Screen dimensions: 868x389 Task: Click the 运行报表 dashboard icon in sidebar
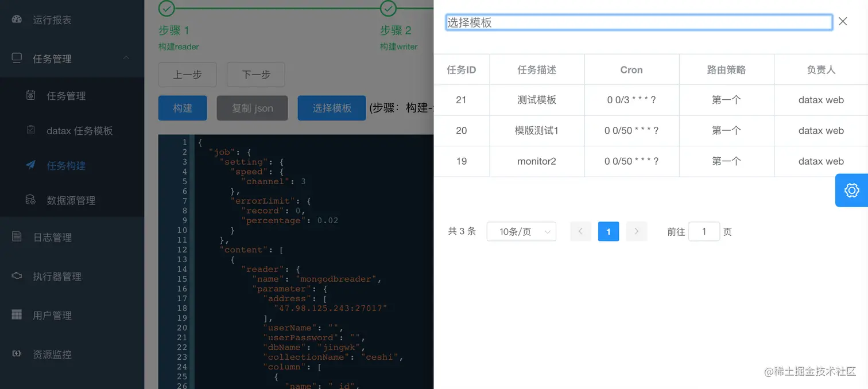pos(17,20)
